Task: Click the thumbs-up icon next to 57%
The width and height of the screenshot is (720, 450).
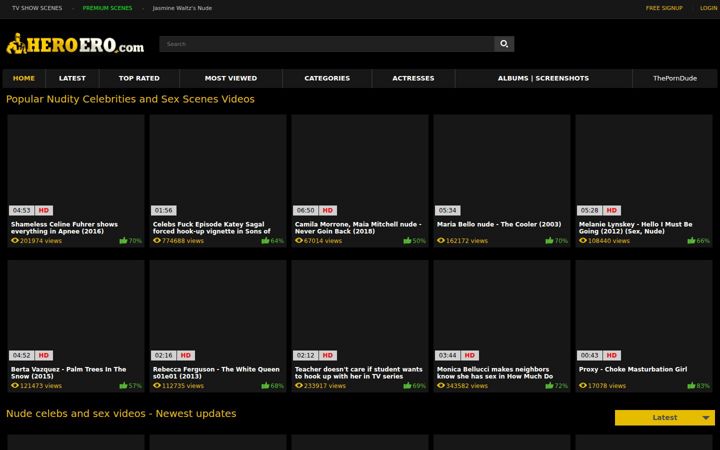Action: tap(123, 386)
